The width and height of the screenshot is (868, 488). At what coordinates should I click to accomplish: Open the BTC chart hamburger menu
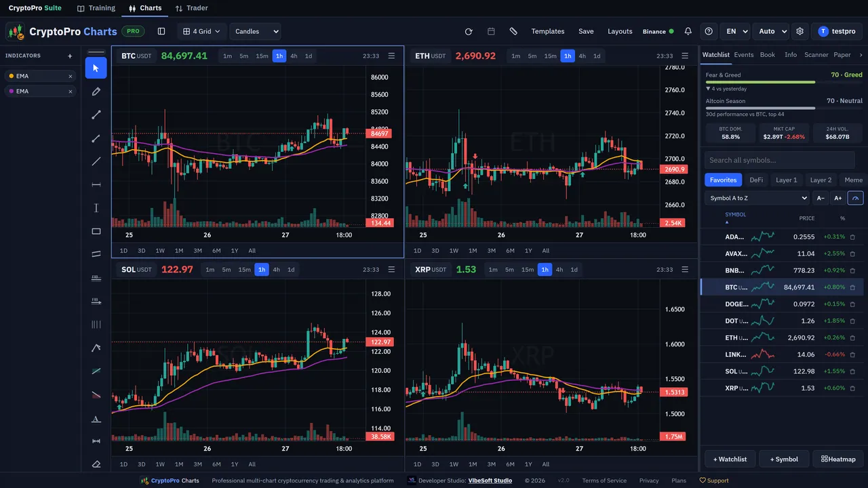coord(391,56)
